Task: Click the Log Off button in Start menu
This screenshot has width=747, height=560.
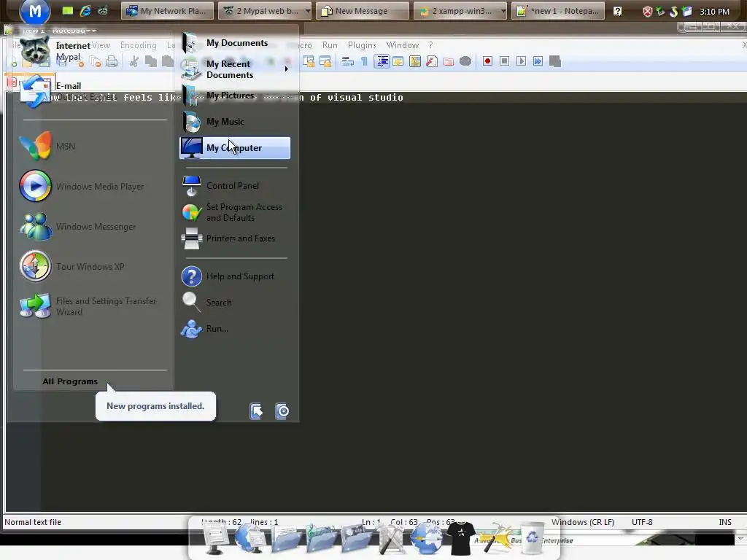Action: (256, 411)
